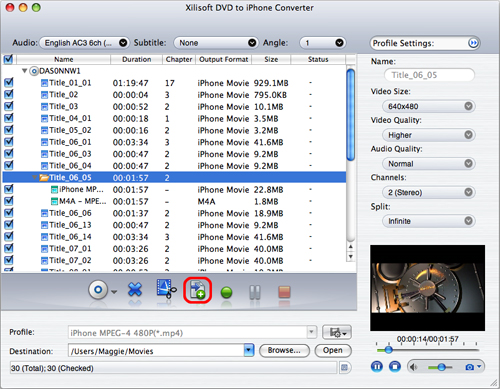This screenshot has width=500, height=389.
Task: Sort by the Duration column header
Action: 136,59
